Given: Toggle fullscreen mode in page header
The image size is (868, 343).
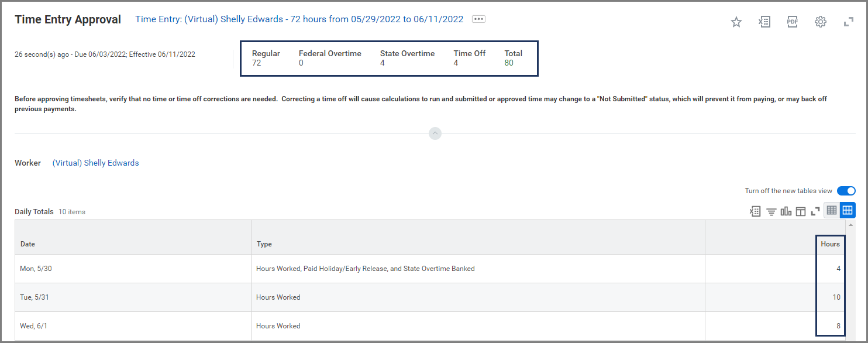Looking at the screenshot, I should pos(848,22).
